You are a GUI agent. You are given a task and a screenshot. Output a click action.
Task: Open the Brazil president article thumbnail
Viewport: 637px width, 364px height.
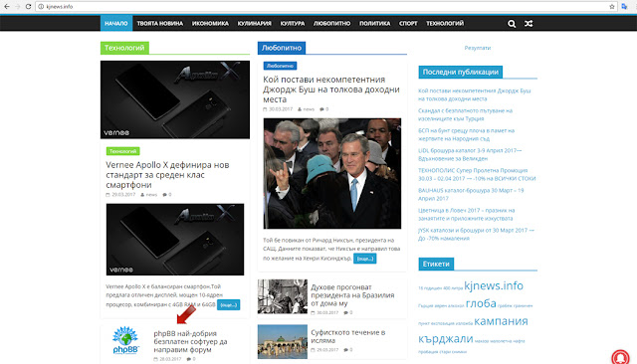click(283, 296)
